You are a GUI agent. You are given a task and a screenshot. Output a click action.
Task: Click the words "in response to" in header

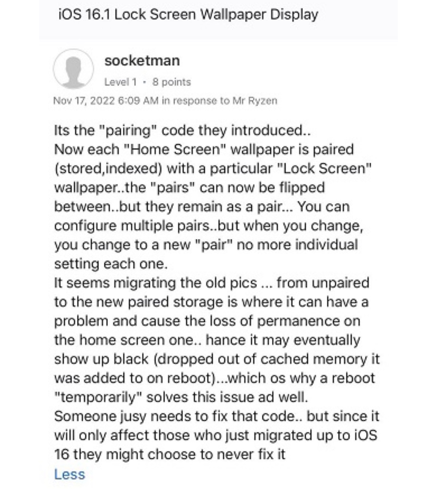click(x=195, y=101)
